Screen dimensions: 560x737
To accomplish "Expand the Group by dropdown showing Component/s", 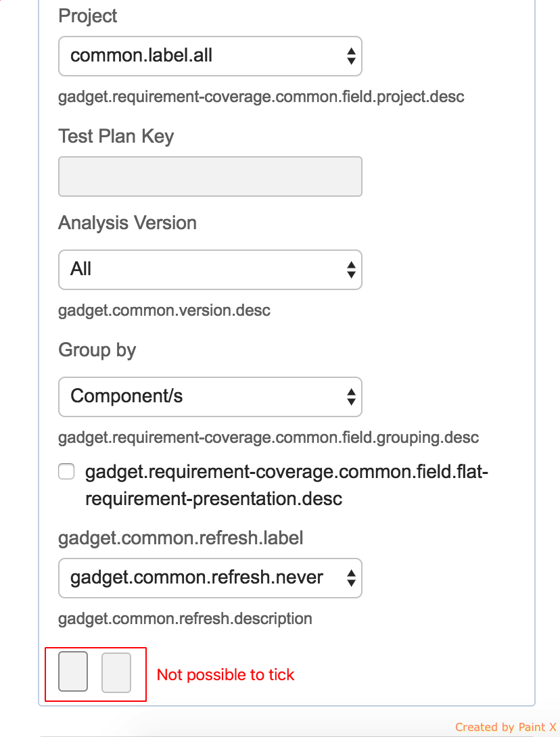I will (203, 396).
